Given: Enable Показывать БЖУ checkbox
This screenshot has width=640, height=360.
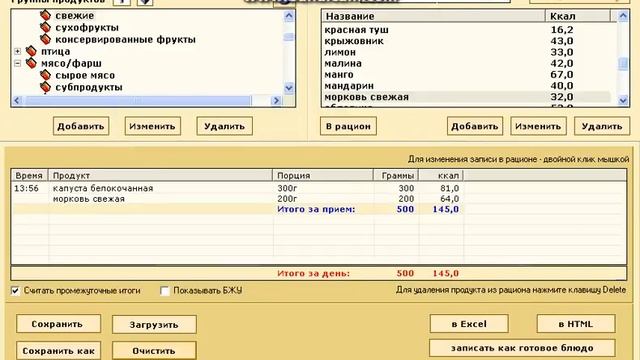Looking at the screenshot, I should pos(164,291).
